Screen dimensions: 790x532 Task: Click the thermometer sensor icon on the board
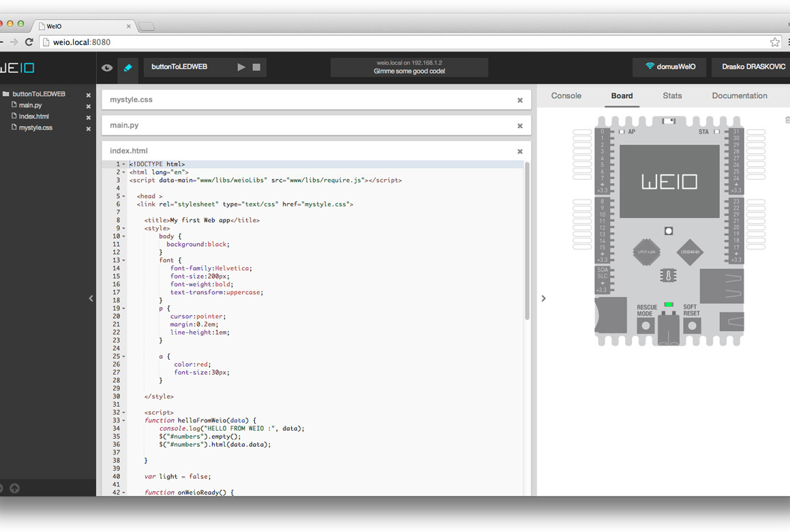pyautogui.click(x=668, y=275)
